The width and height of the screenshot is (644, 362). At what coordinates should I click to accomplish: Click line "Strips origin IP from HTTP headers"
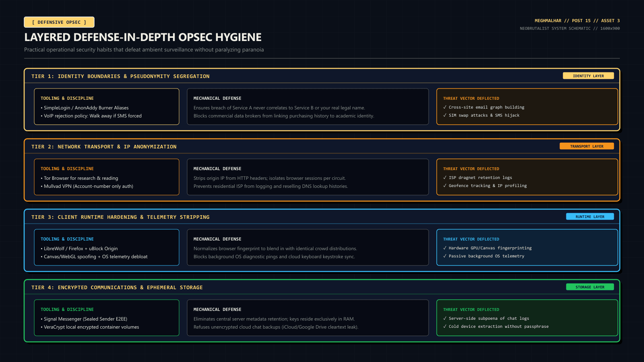click(270, 178)
